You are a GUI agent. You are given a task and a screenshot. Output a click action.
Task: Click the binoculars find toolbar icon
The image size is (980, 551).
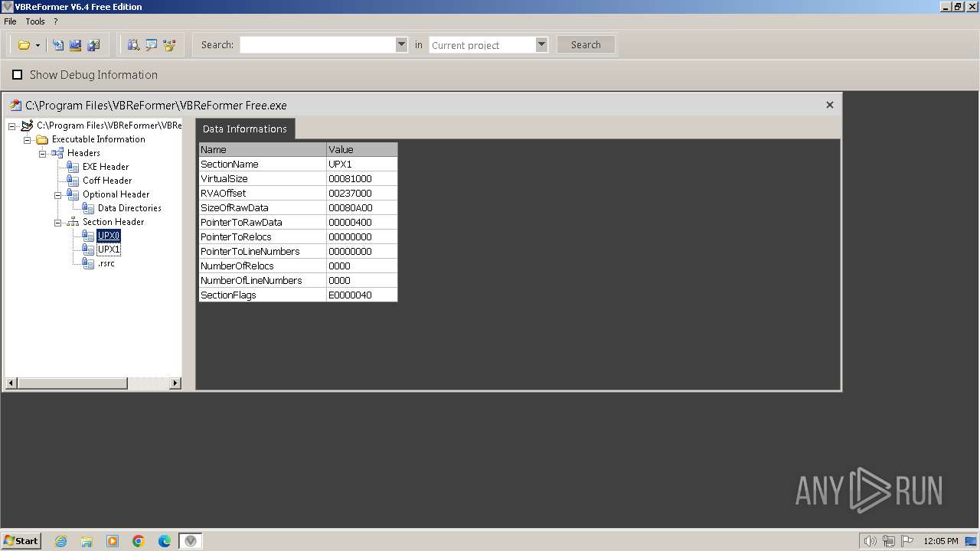click(x=133, y=45)
